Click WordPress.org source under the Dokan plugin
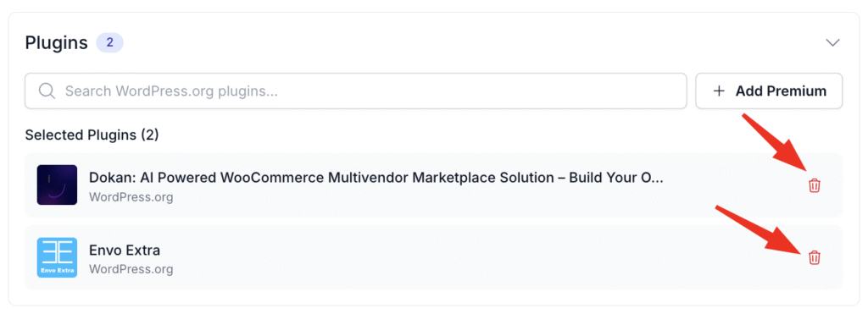 [x=131, y=197]
